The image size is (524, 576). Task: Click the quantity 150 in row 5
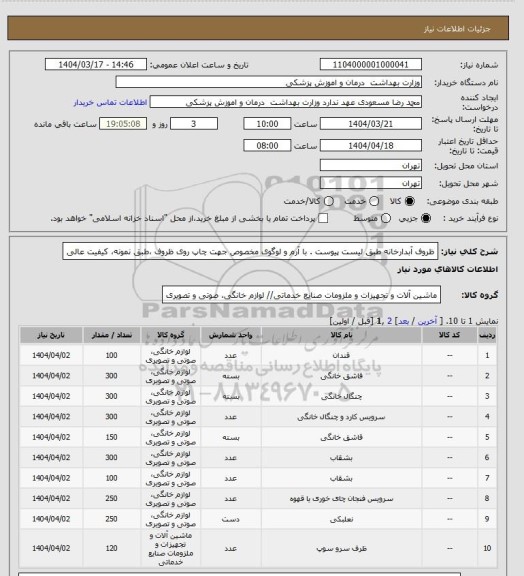pos(111,437)
